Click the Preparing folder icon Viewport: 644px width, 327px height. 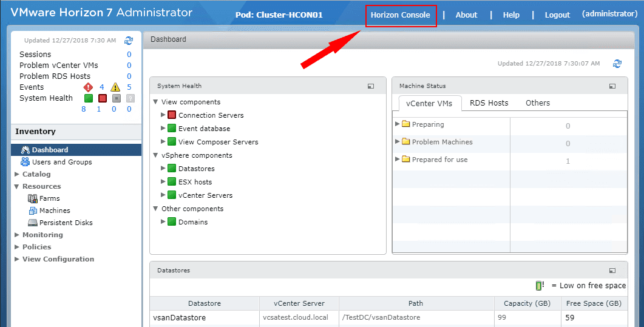406,124
